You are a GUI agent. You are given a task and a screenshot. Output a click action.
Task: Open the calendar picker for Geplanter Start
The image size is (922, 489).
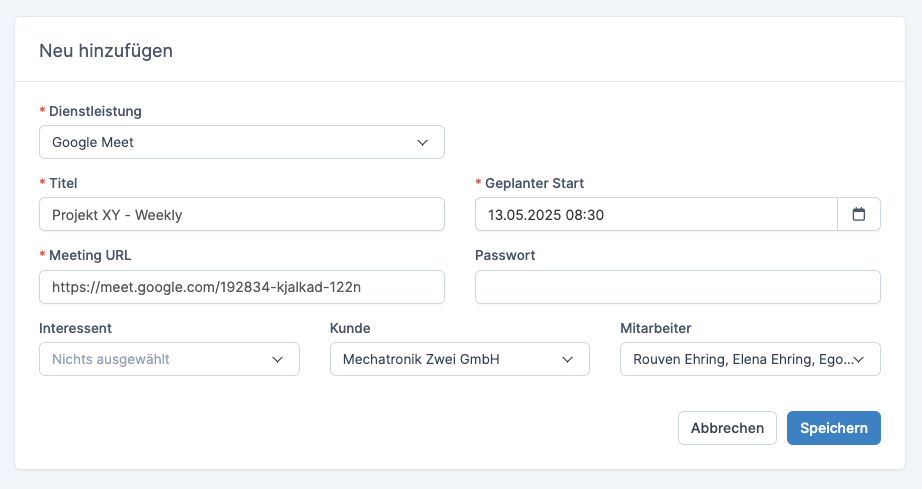(x=858, y=215)
